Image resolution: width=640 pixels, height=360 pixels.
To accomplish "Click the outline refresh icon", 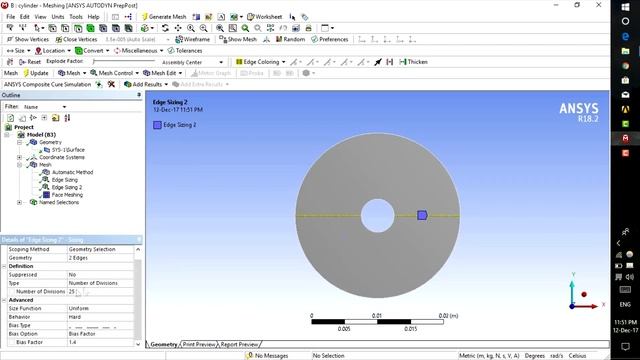I will pyautogui.click(x=11, y=118).
